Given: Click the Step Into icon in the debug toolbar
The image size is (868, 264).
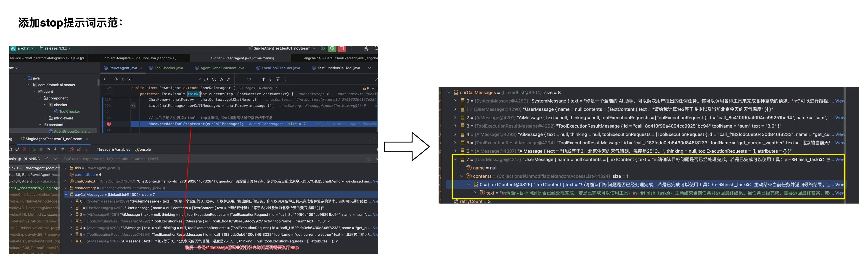Looking at the screenshot, I should coord(55,150).
